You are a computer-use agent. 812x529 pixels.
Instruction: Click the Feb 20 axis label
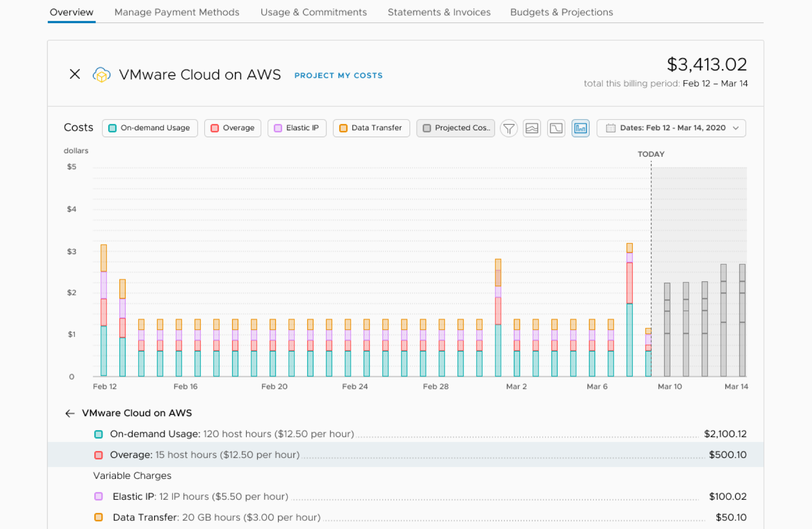click(x=274, y=387)
